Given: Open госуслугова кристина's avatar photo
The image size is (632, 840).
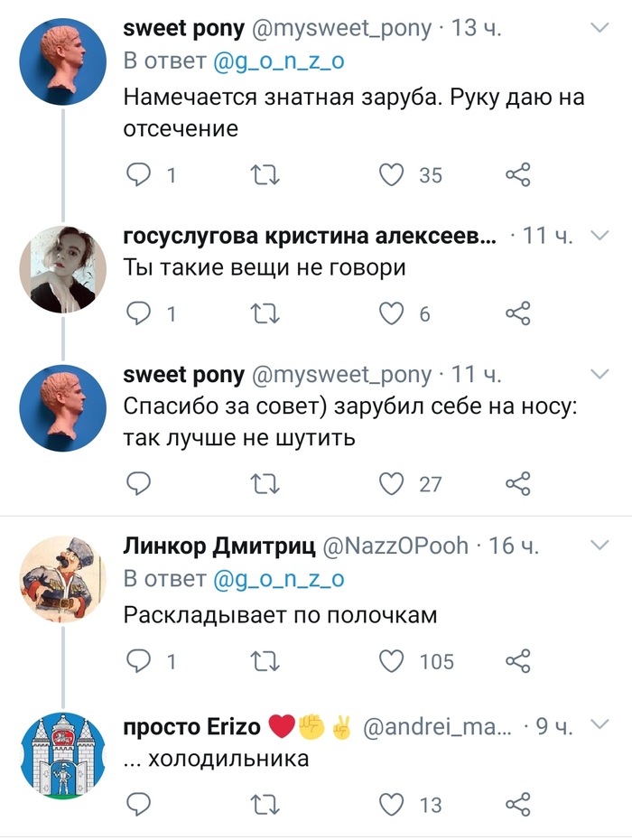Looking at the screenshot, I should 63,269.
